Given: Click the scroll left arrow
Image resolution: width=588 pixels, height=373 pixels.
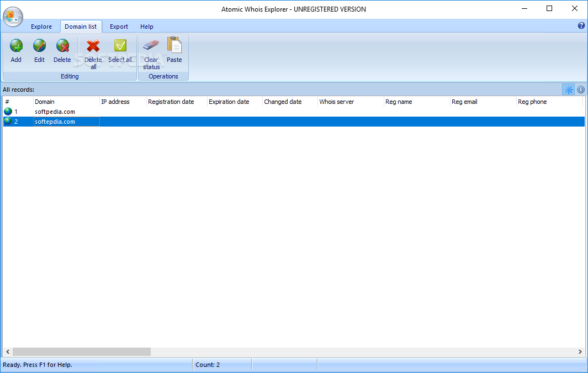Looking at the screenshot, I should 8,351.
